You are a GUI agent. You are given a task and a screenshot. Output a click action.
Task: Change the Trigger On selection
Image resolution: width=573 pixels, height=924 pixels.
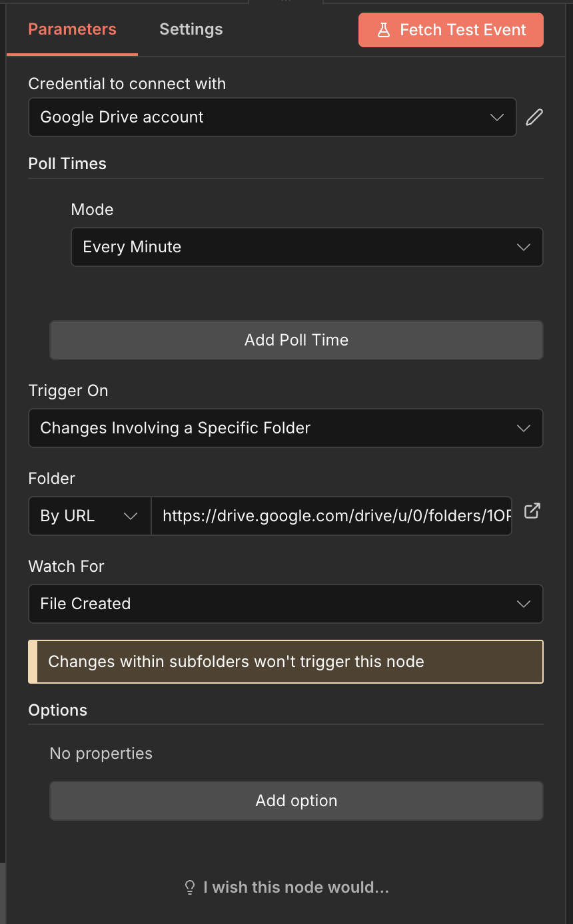point(286,428)
